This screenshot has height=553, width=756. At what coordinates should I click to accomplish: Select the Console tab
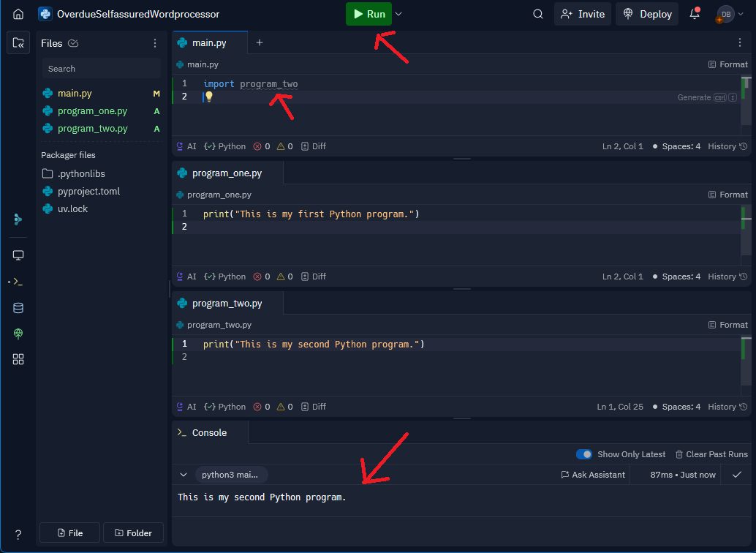click(210, 432)
